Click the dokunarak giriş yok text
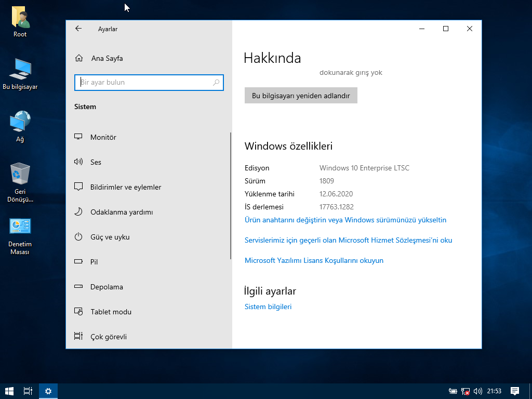532x399 pixels. pos(351,73)
